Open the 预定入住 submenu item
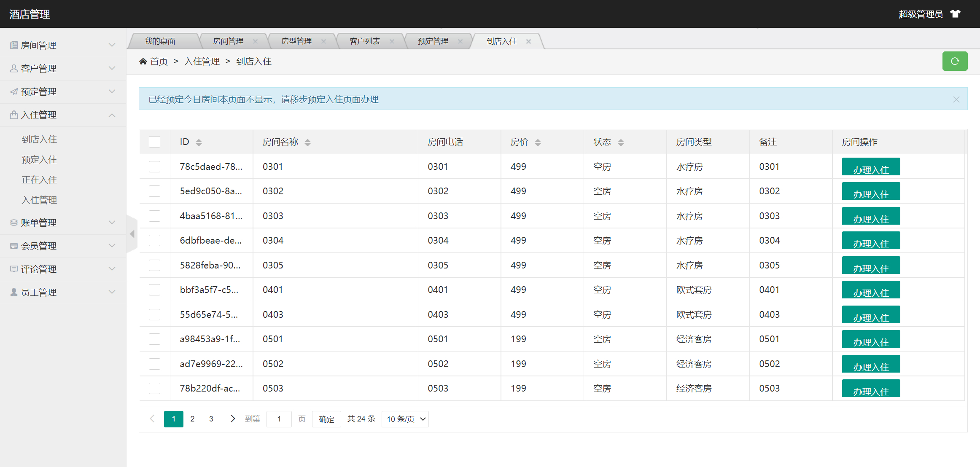 click(x=39, y=160)
